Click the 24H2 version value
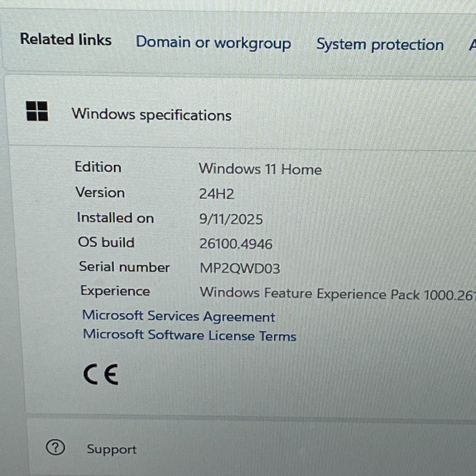This screenshot has width=476, height=476. (x=216, y=194)
